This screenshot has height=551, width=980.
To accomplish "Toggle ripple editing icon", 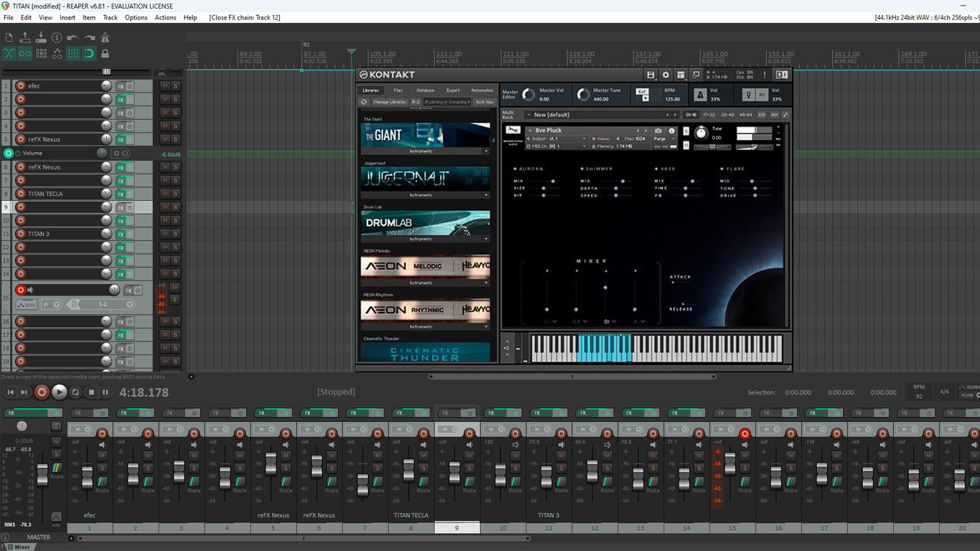I will click(x=41, y=53).
